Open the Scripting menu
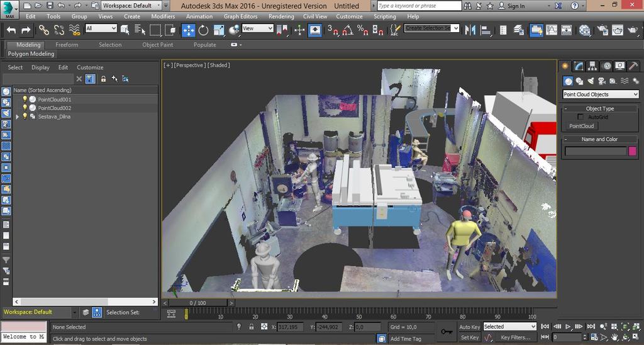This screenshot has height=345, width=644. [384, 16]
